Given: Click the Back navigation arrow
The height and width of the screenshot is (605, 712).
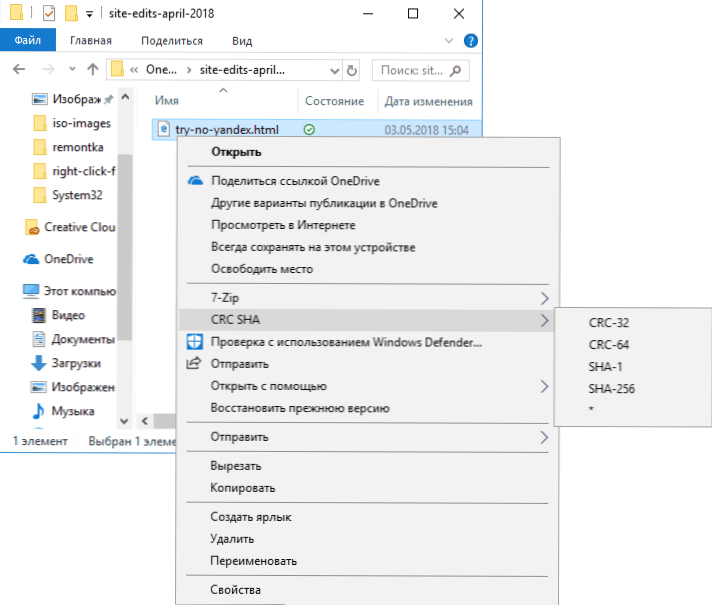Looking at the screenshot, I should coord(19,69).
